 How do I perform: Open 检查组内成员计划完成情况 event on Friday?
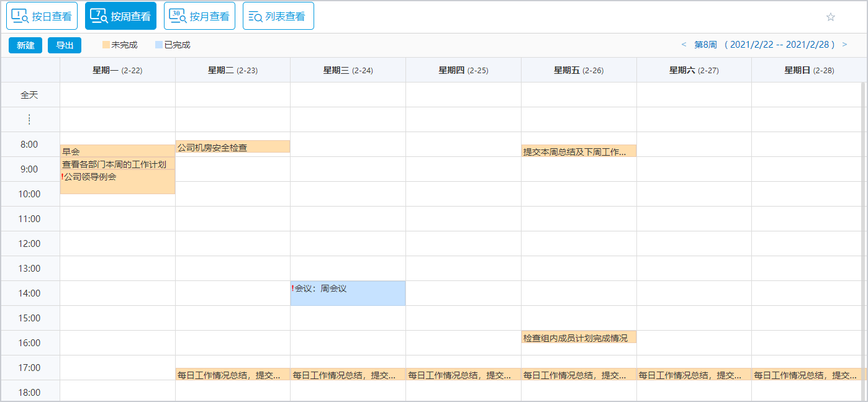click(x=578, y=337)
